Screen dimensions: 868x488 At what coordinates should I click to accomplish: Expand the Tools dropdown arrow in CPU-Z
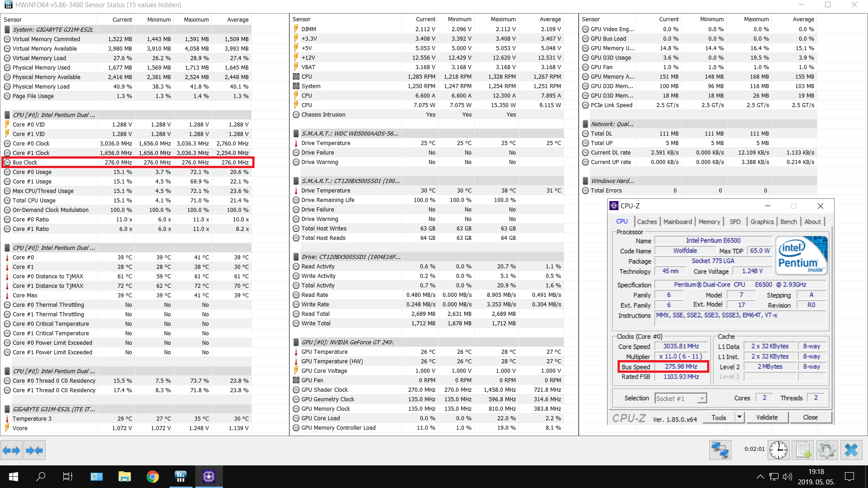click(x=740, y=418)
